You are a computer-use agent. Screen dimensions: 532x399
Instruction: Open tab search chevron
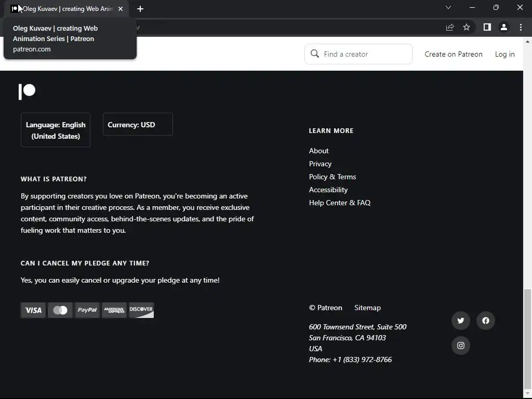[448, 7]
